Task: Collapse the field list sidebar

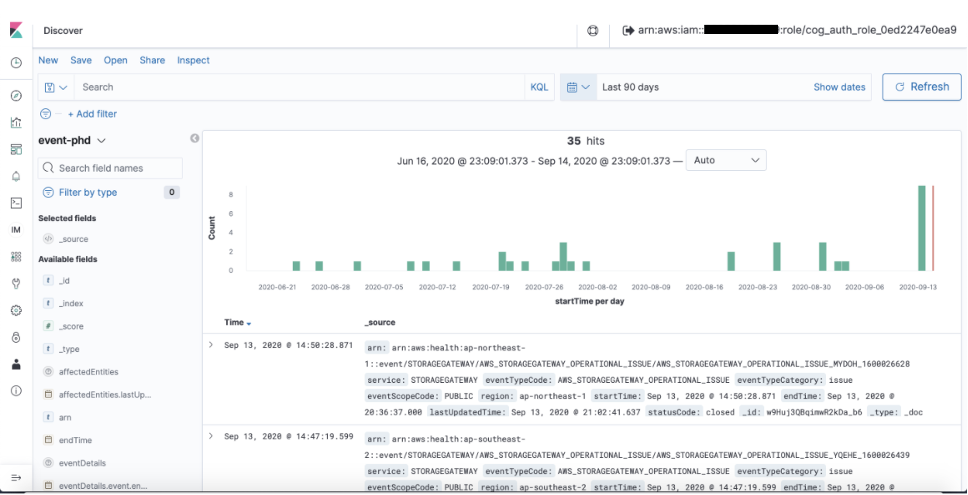Action: (194, 139)
